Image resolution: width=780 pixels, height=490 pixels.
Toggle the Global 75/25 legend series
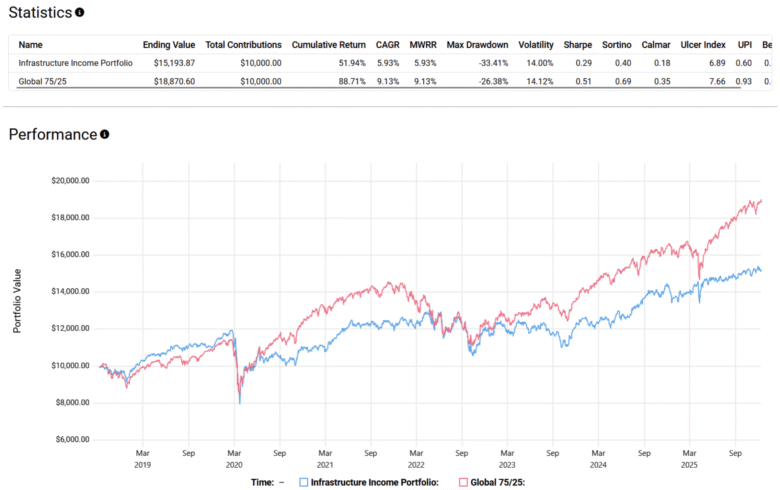(x=497, y=482)
